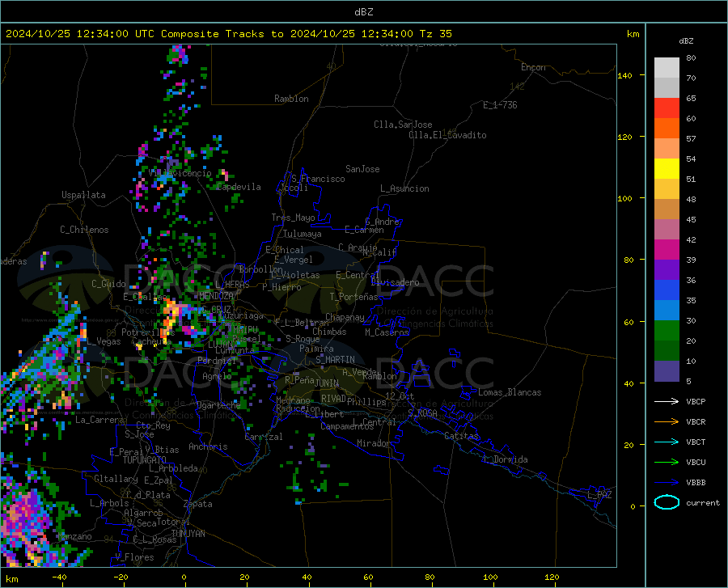Click the Divisadero label on map
728x588 pixels.
pyautogui.click(x=395, y=282)
